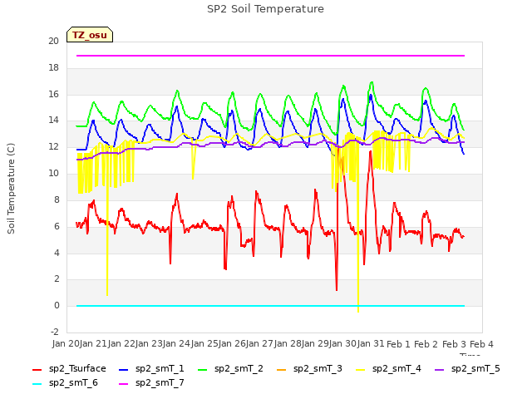532x399 pixels.
Task: Click the 18 y-axis tick label
Action: pos(53,68)
